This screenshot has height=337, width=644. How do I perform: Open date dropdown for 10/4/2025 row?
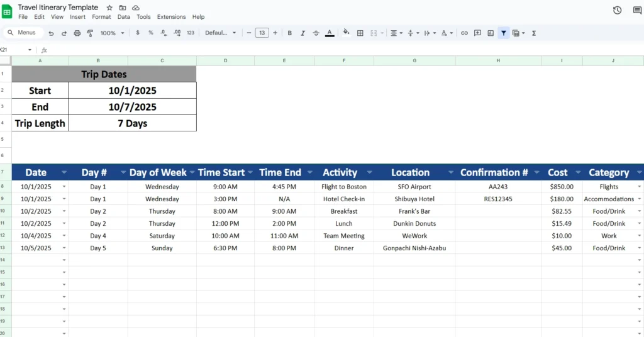(64, 236)
